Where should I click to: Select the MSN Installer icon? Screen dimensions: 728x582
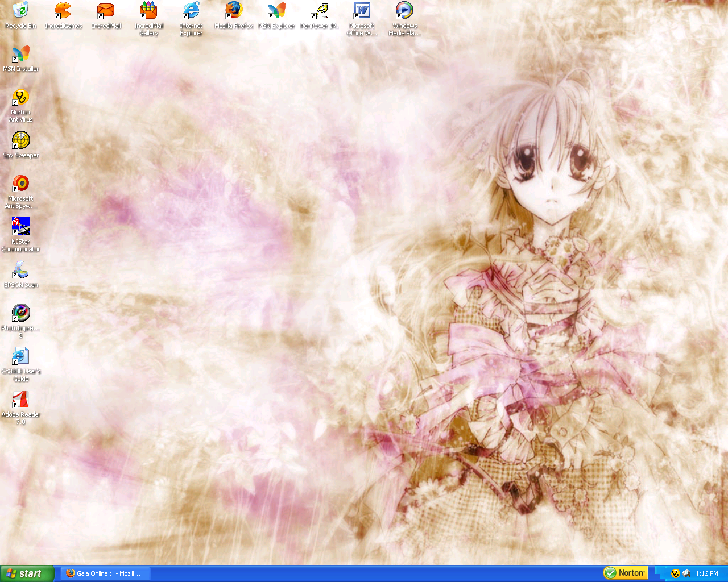point(20,59)
